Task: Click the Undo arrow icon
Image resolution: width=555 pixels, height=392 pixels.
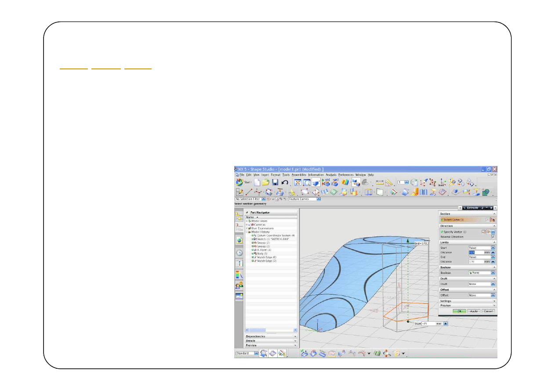Action: [285, 182]
